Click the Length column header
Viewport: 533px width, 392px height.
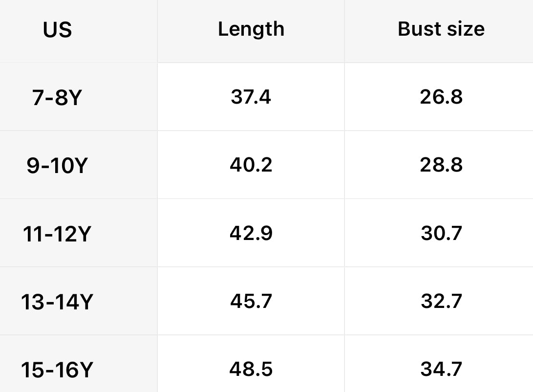(251, 29)
